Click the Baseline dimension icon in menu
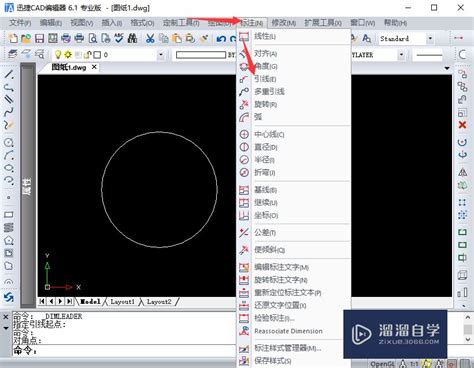The width and height of the screenshot is (474, 368). 244,190
